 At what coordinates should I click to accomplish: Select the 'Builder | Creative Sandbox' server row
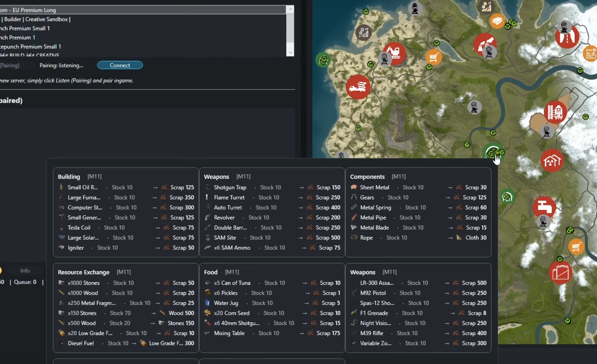coord(143,19)
